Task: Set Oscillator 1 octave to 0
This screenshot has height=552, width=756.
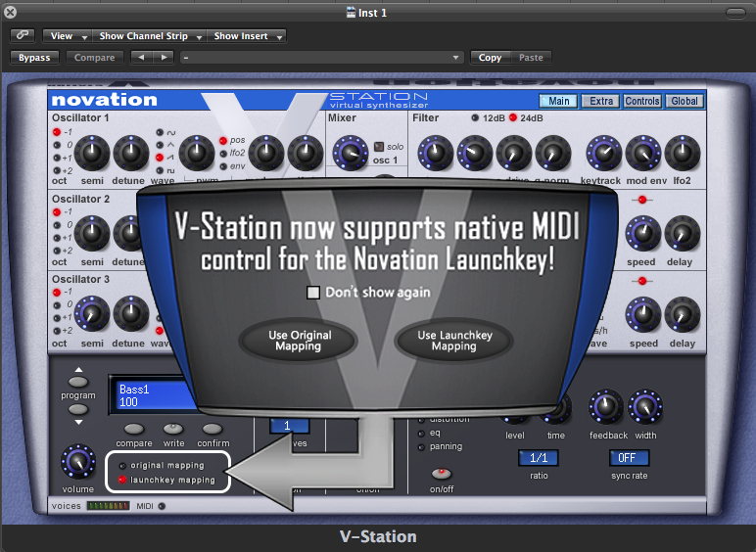Action: point(57,145)
